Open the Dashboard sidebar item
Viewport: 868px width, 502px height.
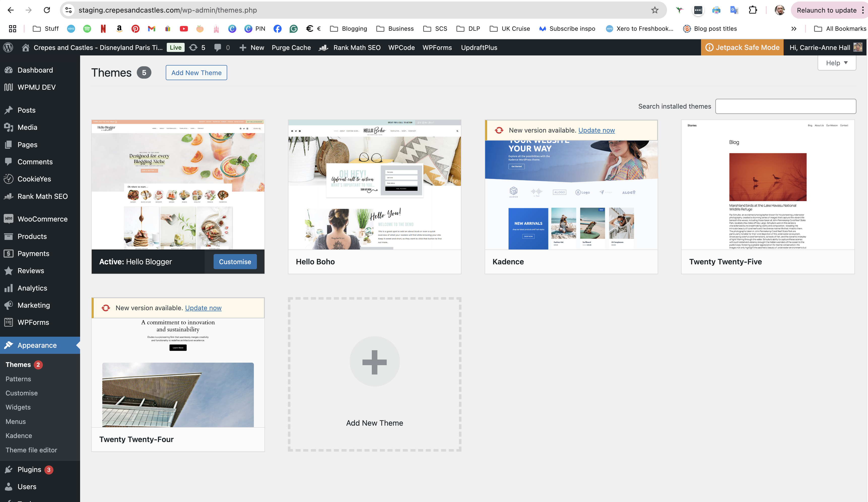(35, 70)
